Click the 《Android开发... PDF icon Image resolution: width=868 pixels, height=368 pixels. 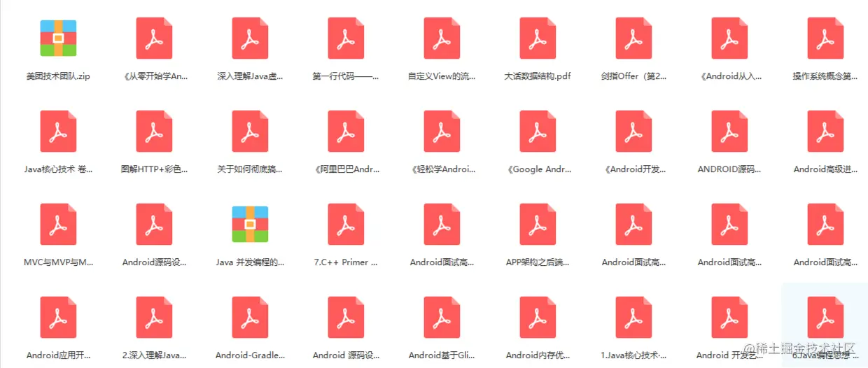tap(633, 131)
